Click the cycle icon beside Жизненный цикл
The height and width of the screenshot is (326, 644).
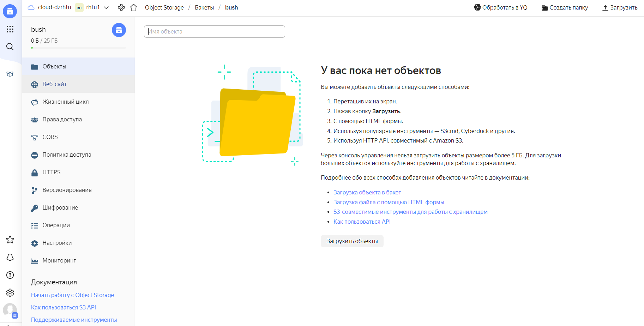[35, 102]
